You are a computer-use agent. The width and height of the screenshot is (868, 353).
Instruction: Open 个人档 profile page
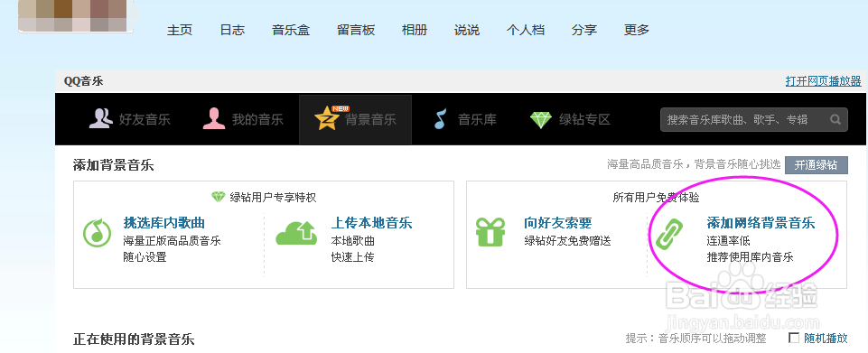tap(526, 30)
